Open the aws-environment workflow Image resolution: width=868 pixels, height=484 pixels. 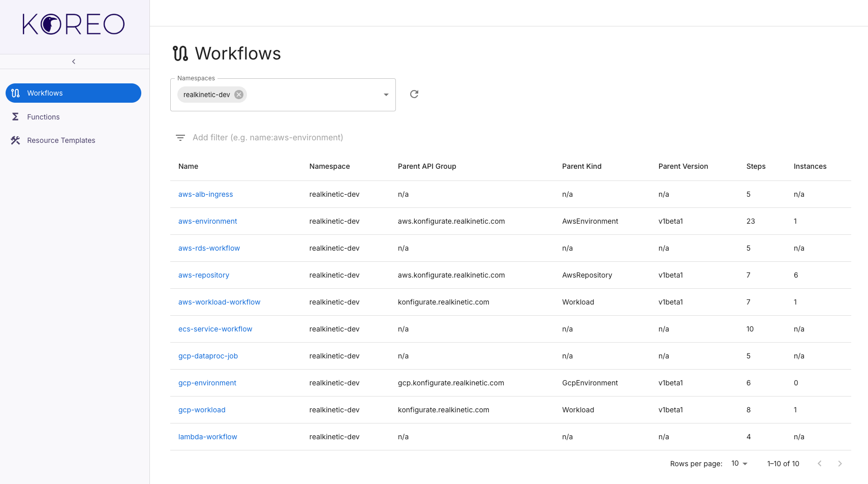click(207, 221)
